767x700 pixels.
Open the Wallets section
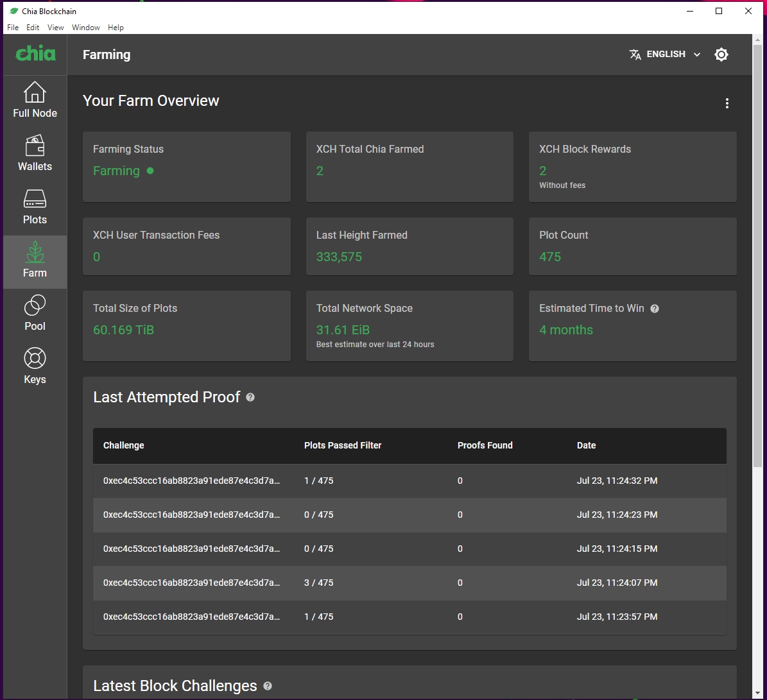(35, 153)
